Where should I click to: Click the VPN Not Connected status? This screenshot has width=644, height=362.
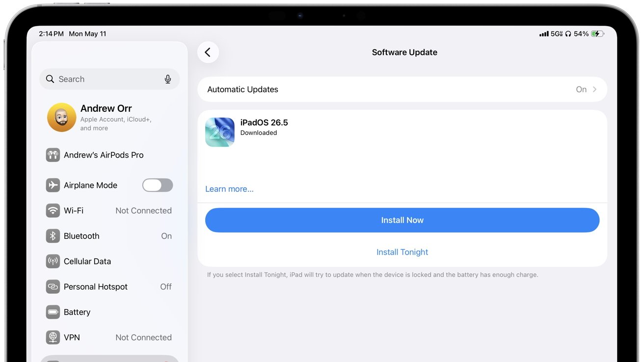(143, 337)
